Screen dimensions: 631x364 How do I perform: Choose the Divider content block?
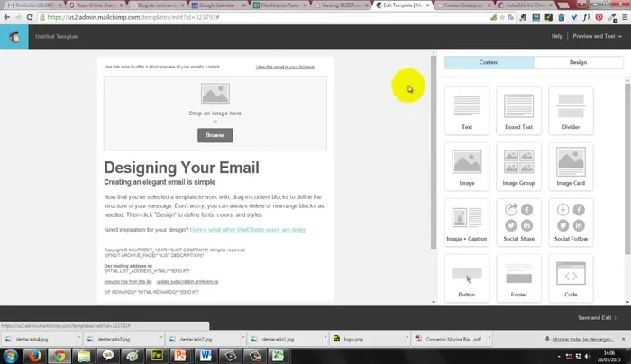[x=571, y=111]
